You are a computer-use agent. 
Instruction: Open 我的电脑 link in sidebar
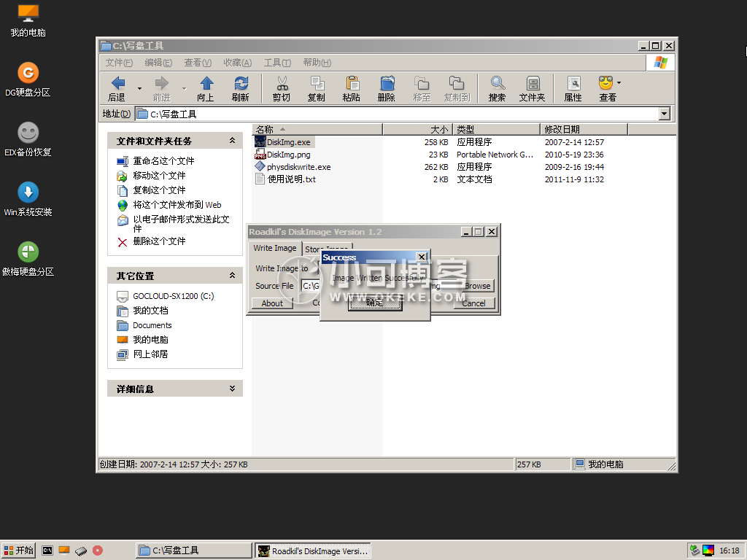[150, 340]
